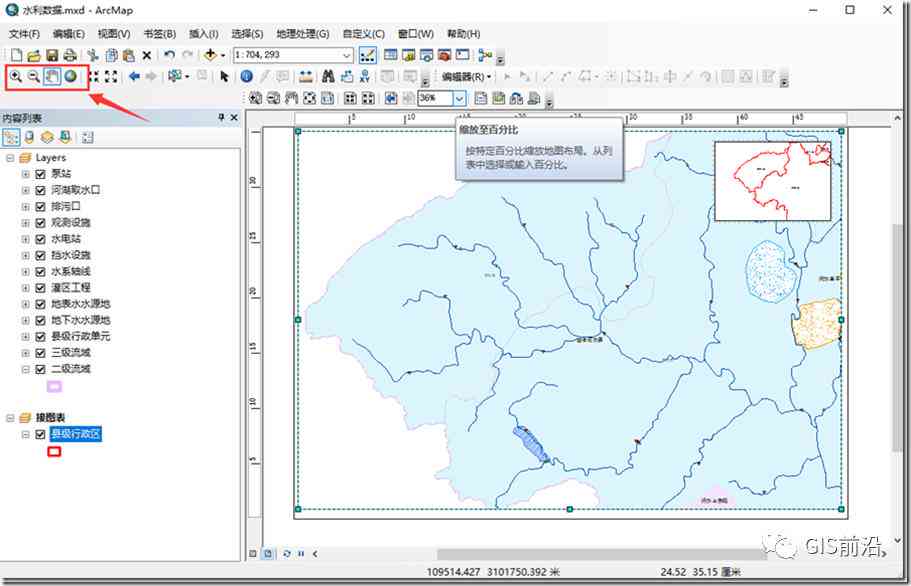This screenshot has width=911, height=586.
Task: Expand the 地表水水源地 layer legend
Action: [x=26, y=304]
